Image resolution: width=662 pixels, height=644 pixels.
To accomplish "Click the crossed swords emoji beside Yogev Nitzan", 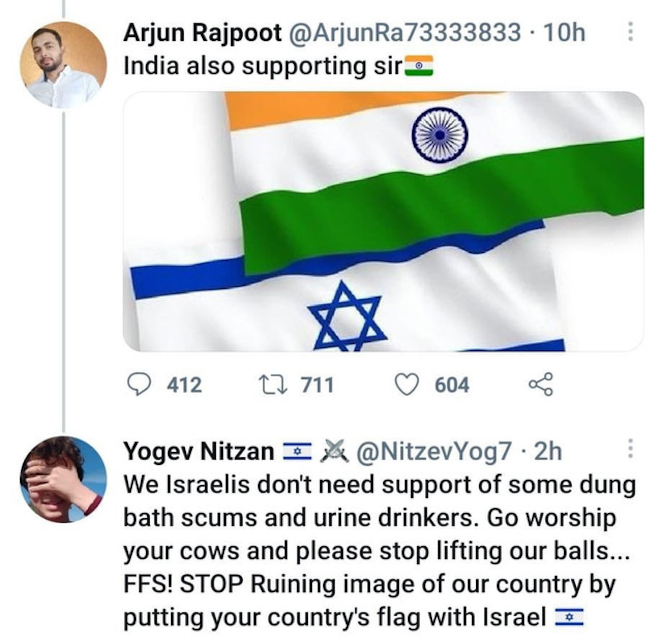I will pyautogui.click(x=334, y=451).
